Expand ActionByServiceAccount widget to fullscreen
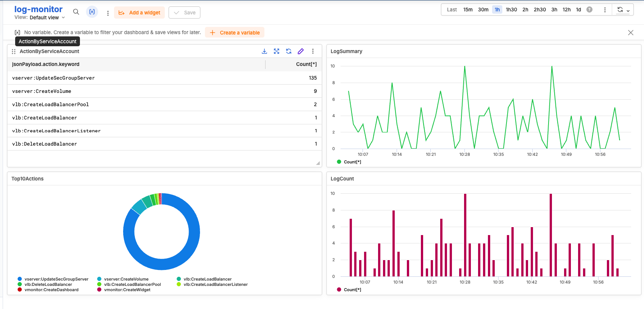The height and width of the screenshot is (309, 644). pyautogui.click(x=277, y=51)
